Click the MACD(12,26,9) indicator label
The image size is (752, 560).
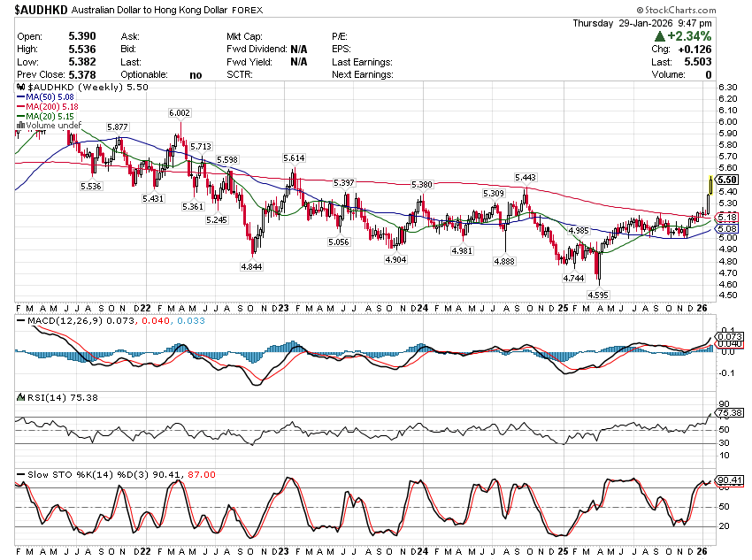click(59, 318)
